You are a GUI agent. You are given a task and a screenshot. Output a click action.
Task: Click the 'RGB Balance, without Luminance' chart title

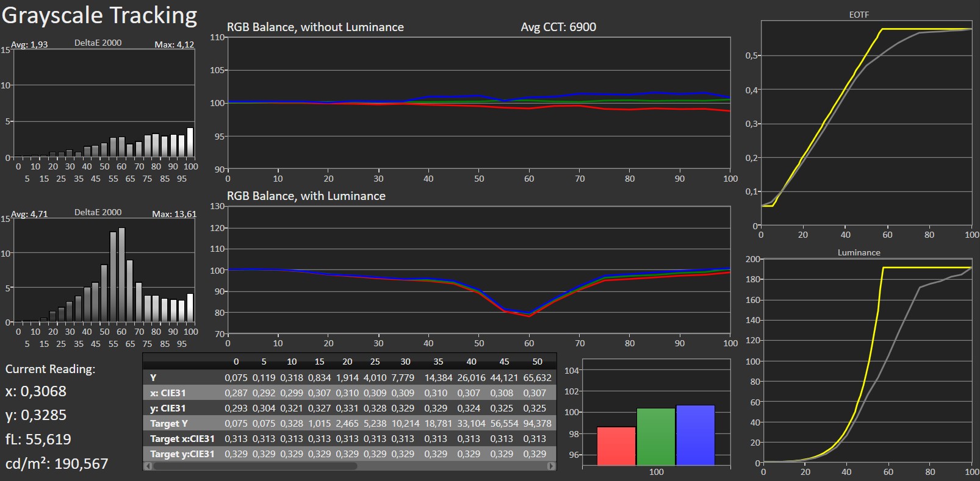[315, 27]
